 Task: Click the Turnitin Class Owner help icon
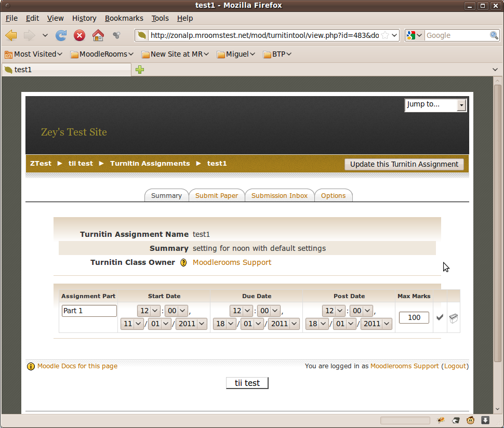click(183, 262)
